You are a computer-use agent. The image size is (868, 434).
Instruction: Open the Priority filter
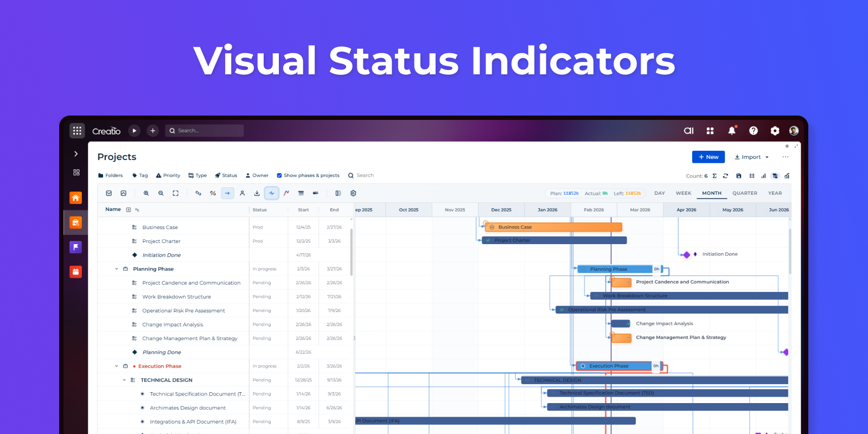coord(168,176)
